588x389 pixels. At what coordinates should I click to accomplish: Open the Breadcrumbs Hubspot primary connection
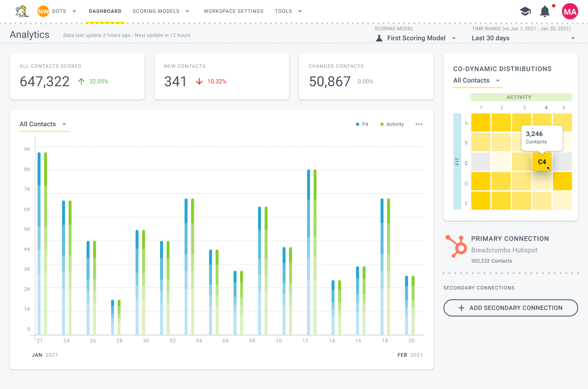504,250
